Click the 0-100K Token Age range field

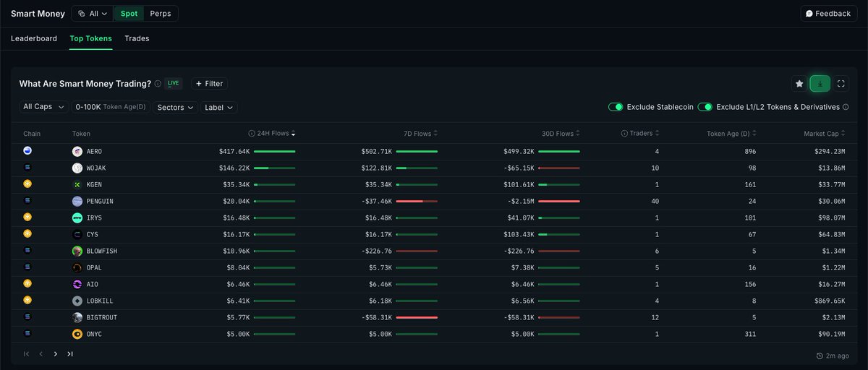111,107
